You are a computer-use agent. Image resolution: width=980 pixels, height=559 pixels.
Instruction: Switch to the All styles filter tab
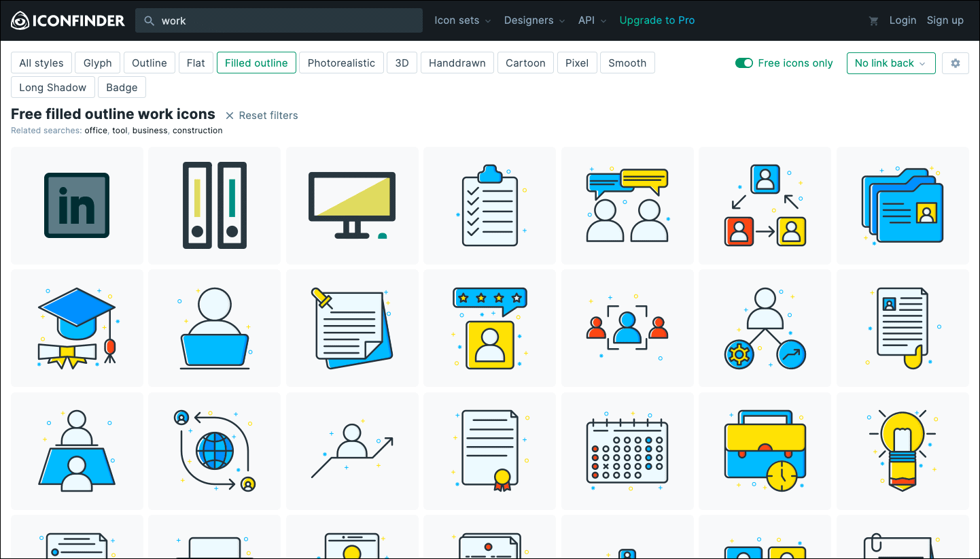(41, 63)
